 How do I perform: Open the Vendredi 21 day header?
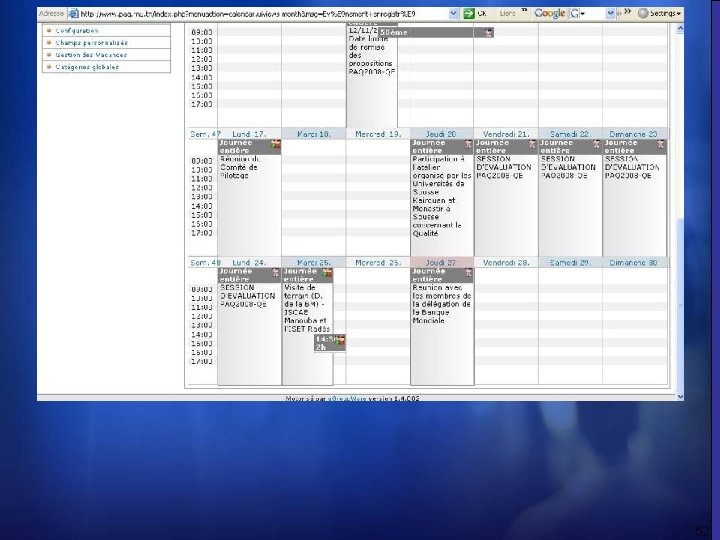tap(506, 134)
